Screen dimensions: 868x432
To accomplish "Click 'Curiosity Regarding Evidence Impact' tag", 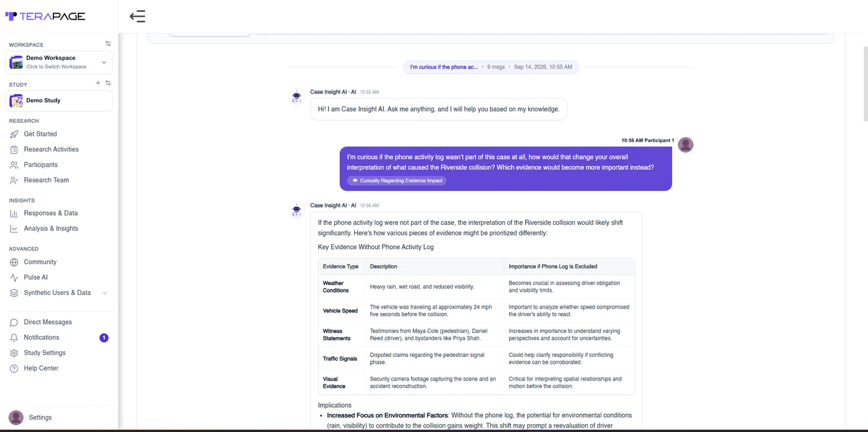I will click(397, 181).
